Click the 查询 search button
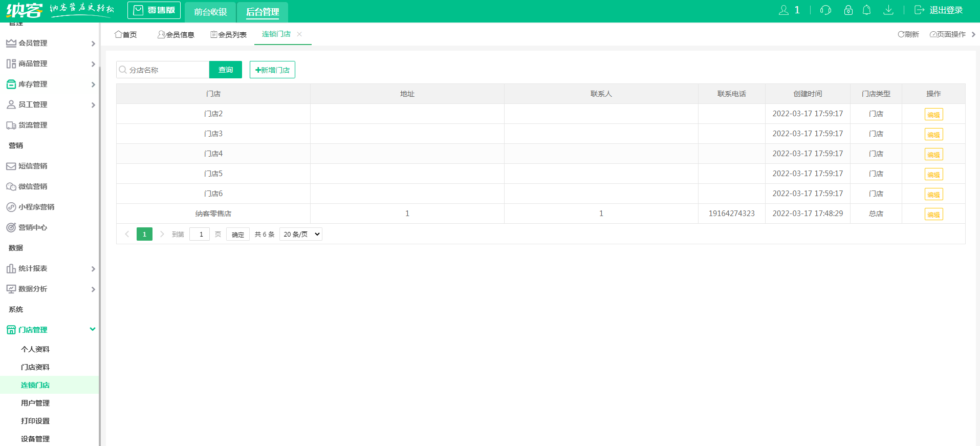Screen dimensions: 980x446 [225, 70]
